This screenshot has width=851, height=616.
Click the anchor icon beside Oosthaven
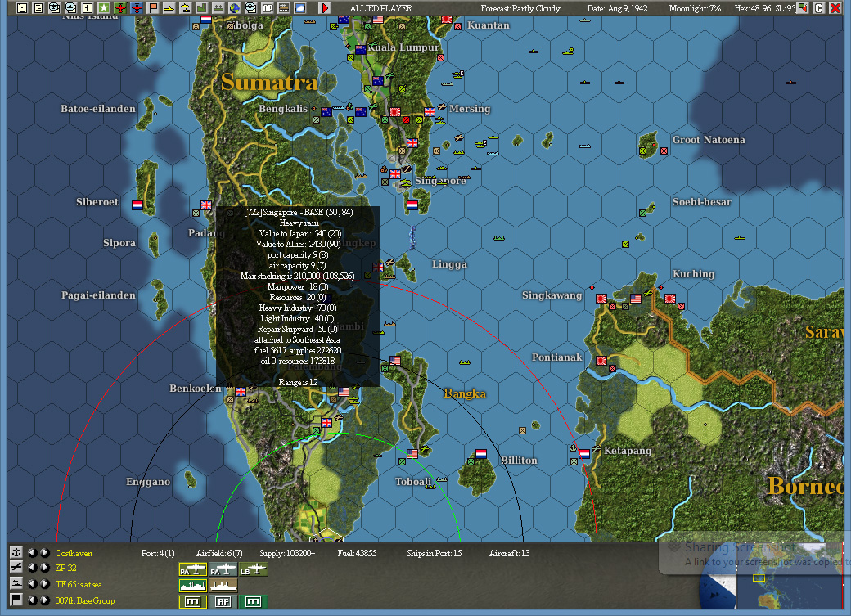16,553
